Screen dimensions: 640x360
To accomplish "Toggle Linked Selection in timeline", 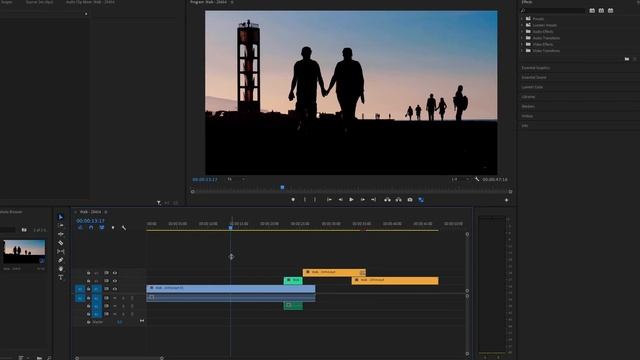I will tap(102, 228).
